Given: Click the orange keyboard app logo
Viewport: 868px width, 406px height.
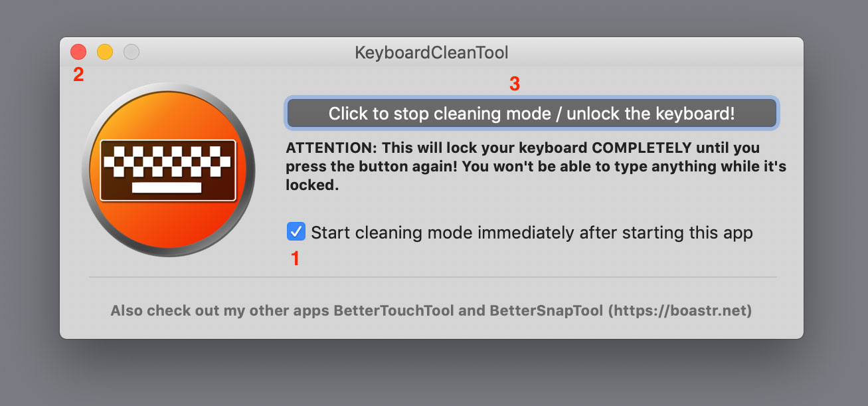Looking at the screenshot, I should click(x=168, y=170).
